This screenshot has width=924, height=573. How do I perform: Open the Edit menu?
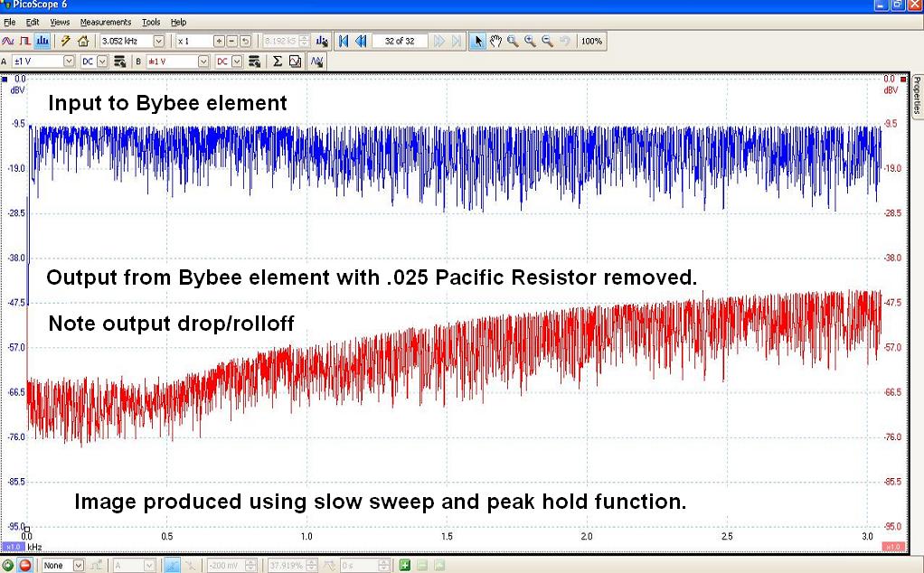tap(33, 22)
